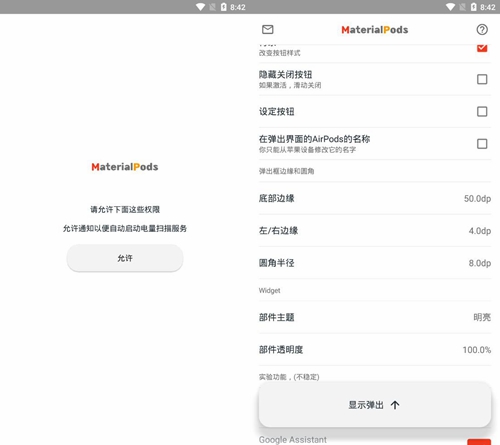Tap MaterialPods logo on permission screen
Viewport: 500px width, 445px height.
(x=125, y=167)
